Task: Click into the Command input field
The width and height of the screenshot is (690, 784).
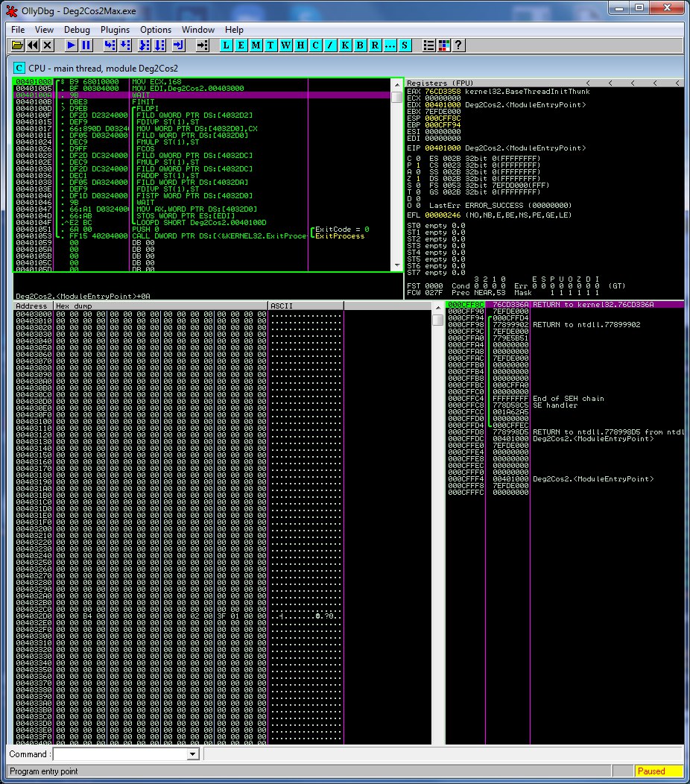Action: (120, 754)
